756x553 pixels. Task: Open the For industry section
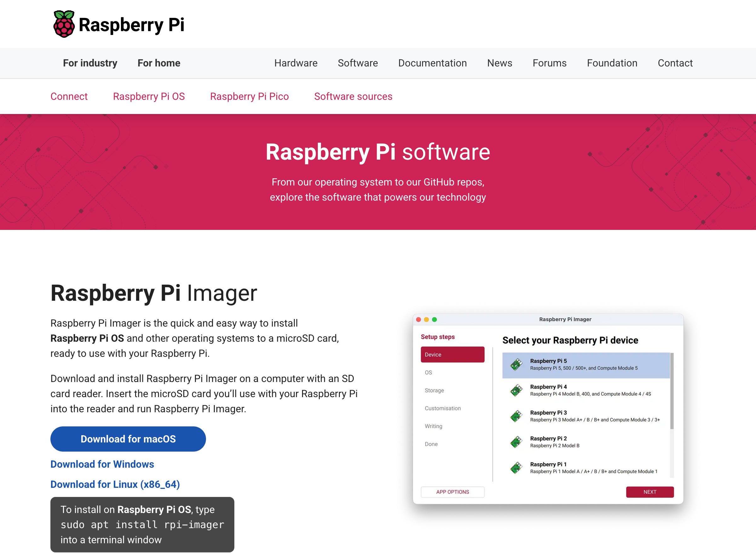[x=90, y=63]
